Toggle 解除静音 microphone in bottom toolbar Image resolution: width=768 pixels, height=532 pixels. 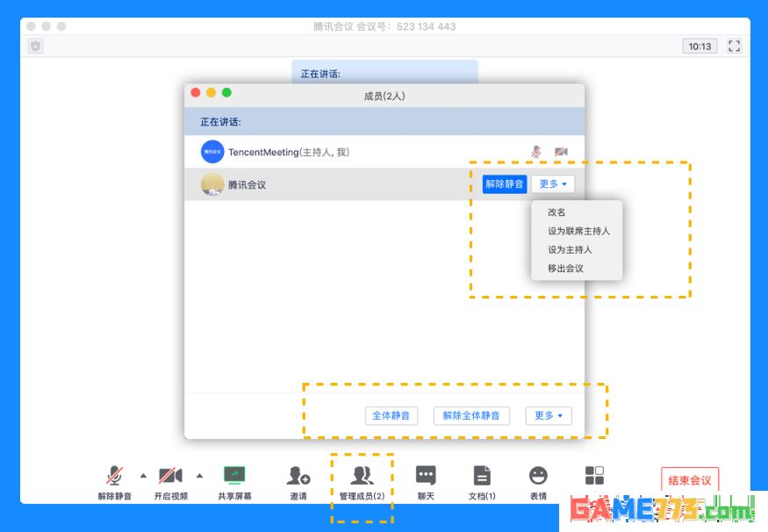114,476
